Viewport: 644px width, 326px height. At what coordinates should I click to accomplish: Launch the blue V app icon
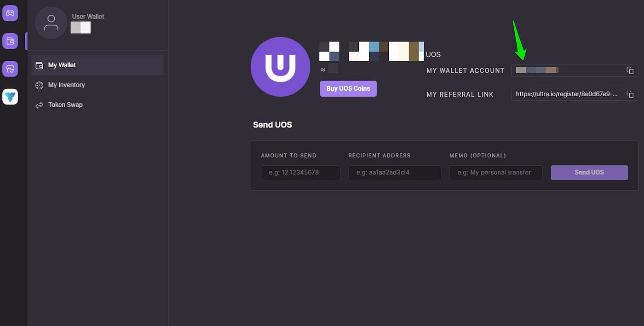coord(10,97)
